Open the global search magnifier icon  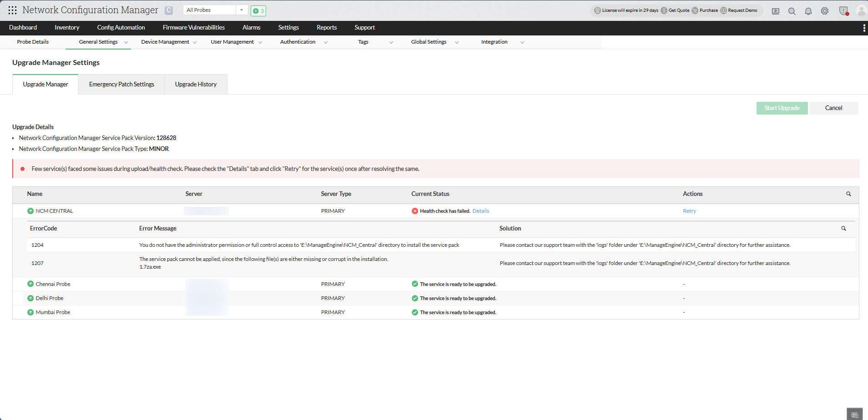point(792,11)
